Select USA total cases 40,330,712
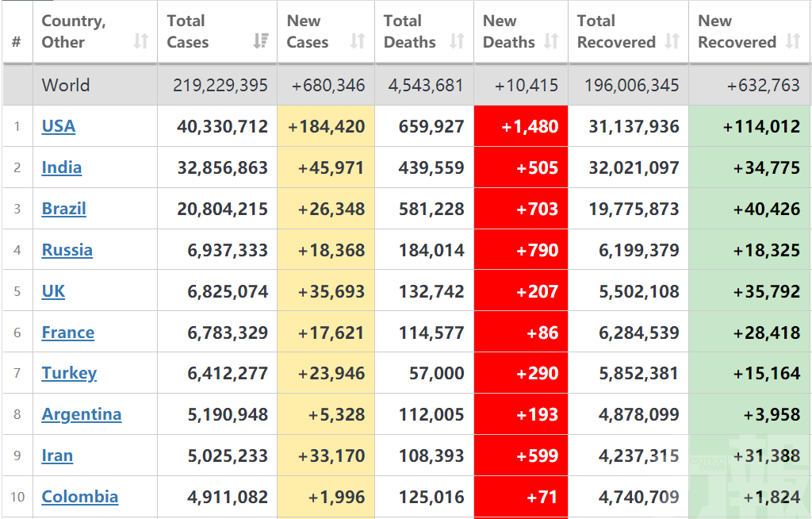The image size is (812, 519). click(222, 126)
